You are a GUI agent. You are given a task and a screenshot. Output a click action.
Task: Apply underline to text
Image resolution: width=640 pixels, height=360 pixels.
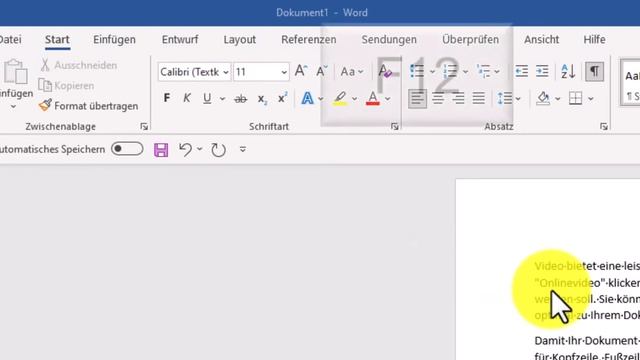[207, 98]
